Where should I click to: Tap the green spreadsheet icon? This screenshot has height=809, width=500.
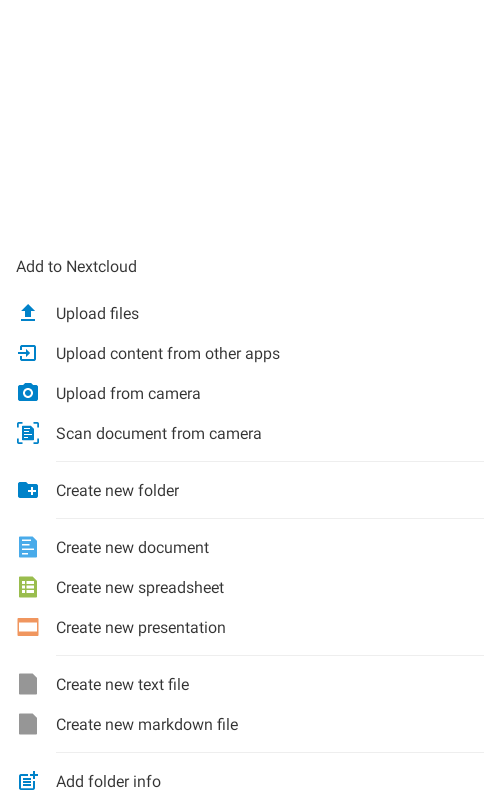pos(28,587)
